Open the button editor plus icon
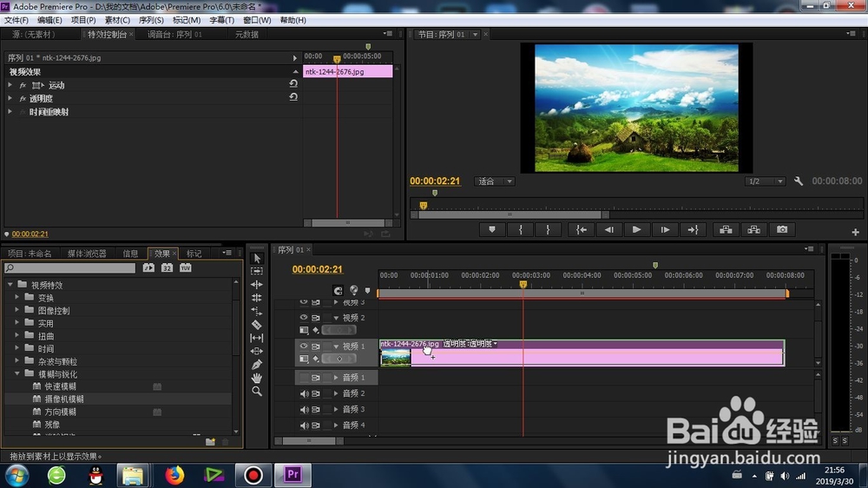 855,232
